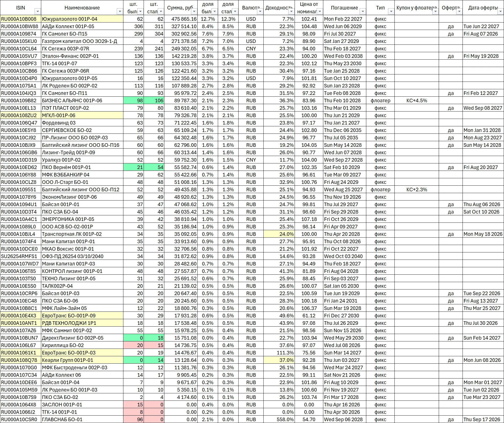Select the ГК Самолет БО-П15 cell

point(82,34)
